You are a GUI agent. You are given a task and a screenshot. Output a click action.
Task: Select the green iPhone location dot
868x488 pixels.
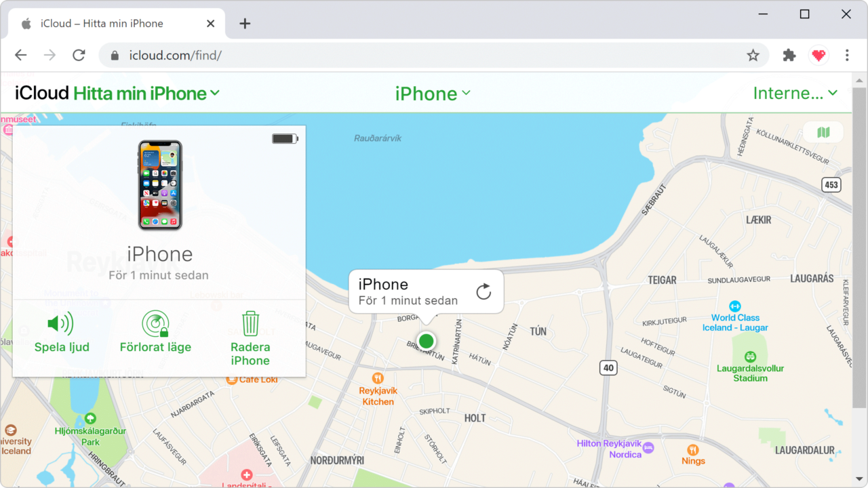(426, 341)
